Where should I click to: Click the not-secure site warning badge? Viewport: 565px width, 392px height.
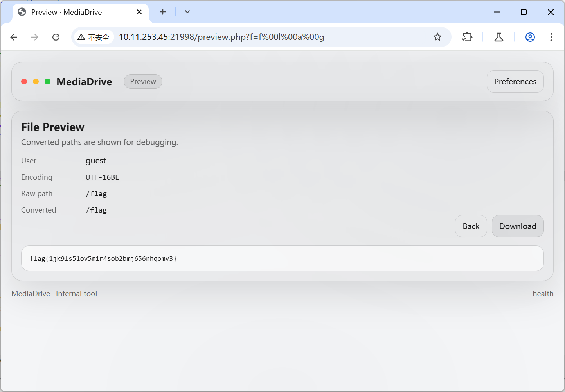pos(94,37)
